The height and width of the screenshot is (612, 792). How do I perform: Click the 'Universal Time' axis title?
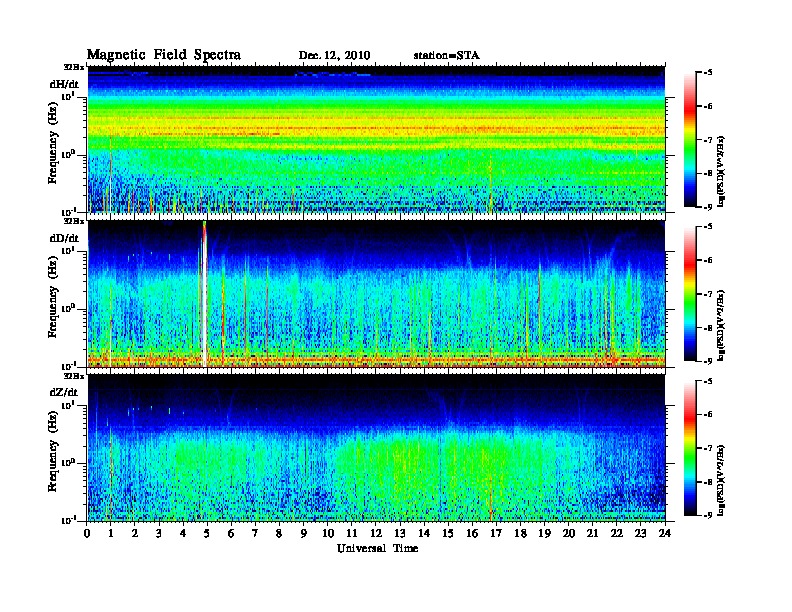377,548
